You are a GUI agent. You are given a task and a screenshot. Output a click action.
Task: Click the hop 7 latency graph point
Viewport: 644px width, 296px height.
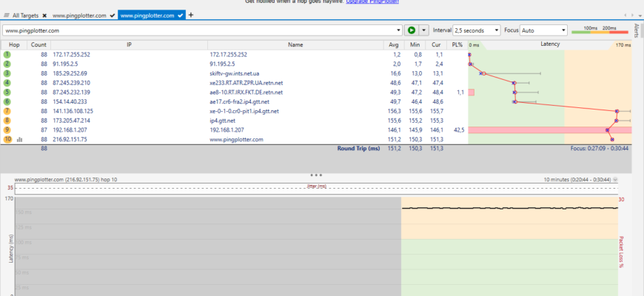[x=617, y=111]
